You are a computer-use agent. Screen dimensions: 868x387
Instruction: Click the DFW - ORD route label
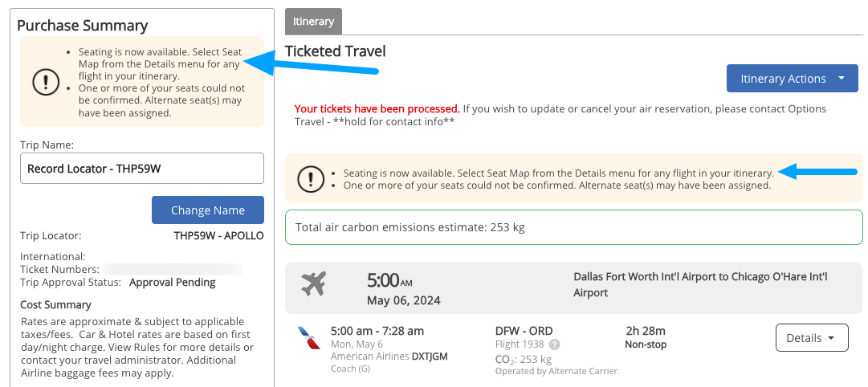(524, 331)
